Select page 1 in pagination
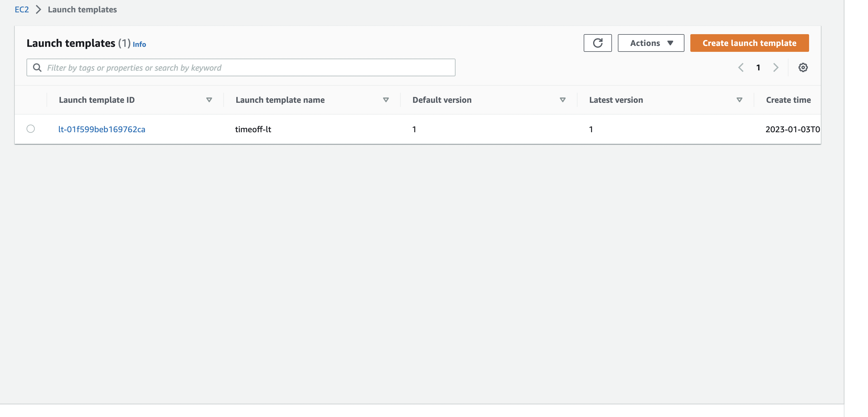 pyautogui.click(x=758, y=67)
